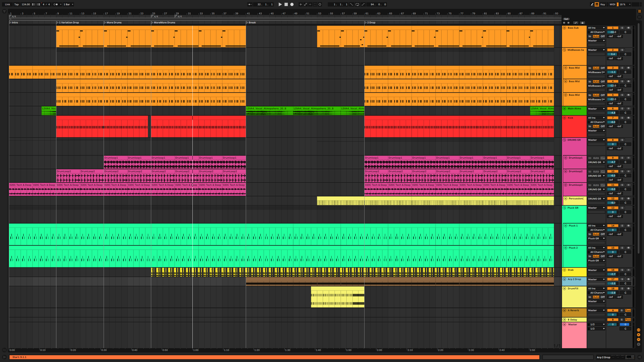Open Bass Sub All Ins input dropdown
The height and width of the screenshot is (362, 644).
[x=596, y=28]
